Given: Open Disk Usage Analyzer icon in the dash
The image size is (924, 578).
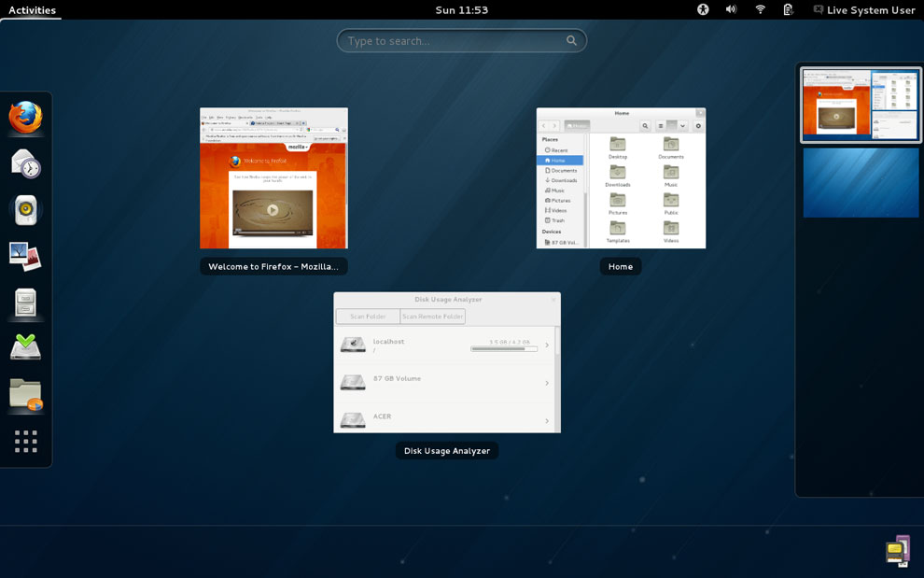Looking at the screenshot, I should click(25, 394).
